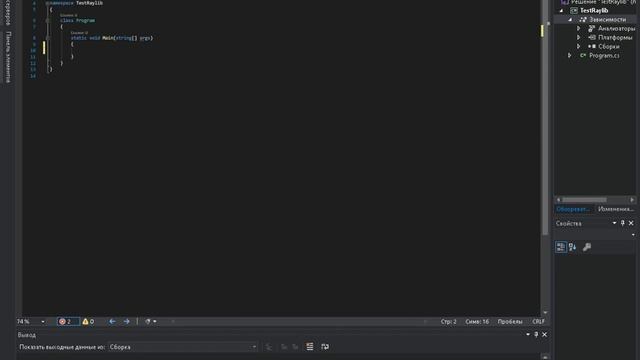This screenshot has width=640, height=360.
Task: Toggle word wrap in the Вывод panel
Action: 325,347
